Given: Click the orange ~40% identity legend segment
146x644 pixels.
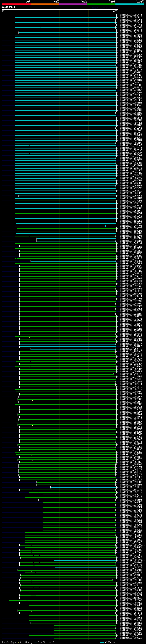Looking at the screenshot, I should point(45,4).
